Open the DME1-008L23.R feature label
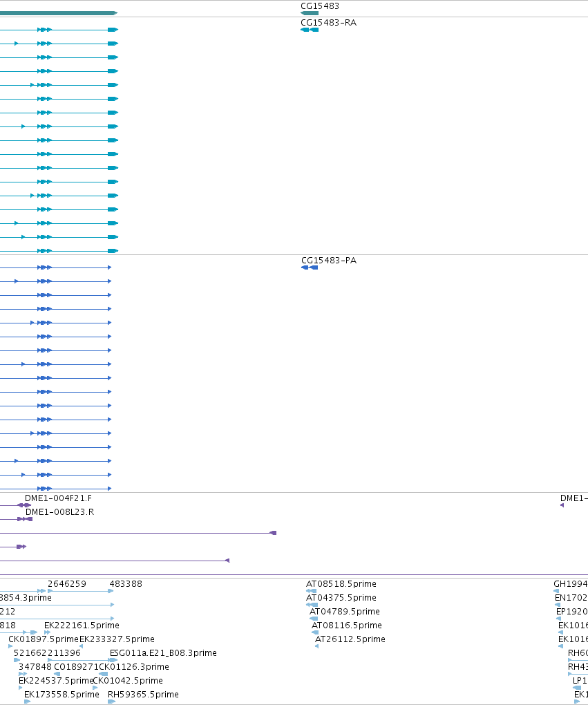 60,512
